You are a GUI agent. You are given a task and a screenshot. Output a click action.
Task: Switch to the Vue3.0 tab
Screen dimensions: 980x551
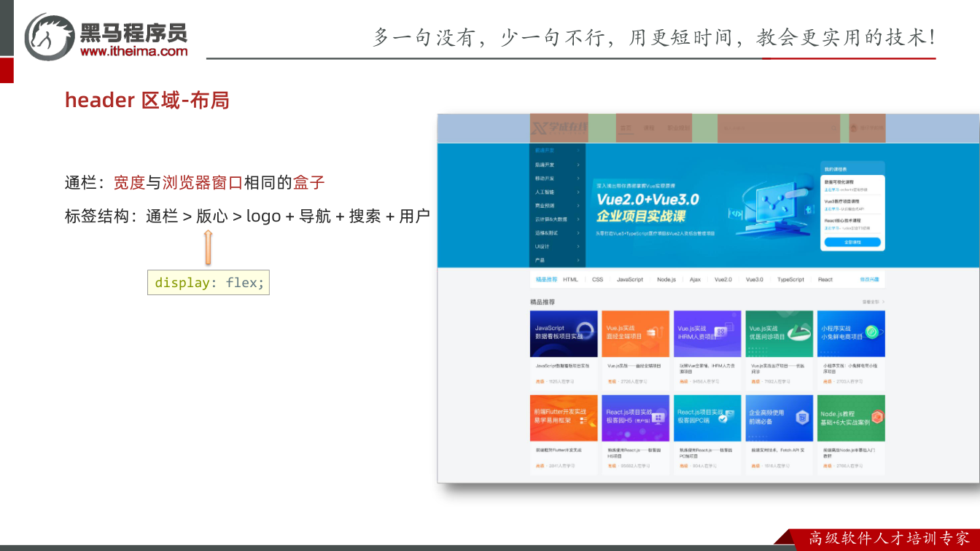click(x=754, y=279)
